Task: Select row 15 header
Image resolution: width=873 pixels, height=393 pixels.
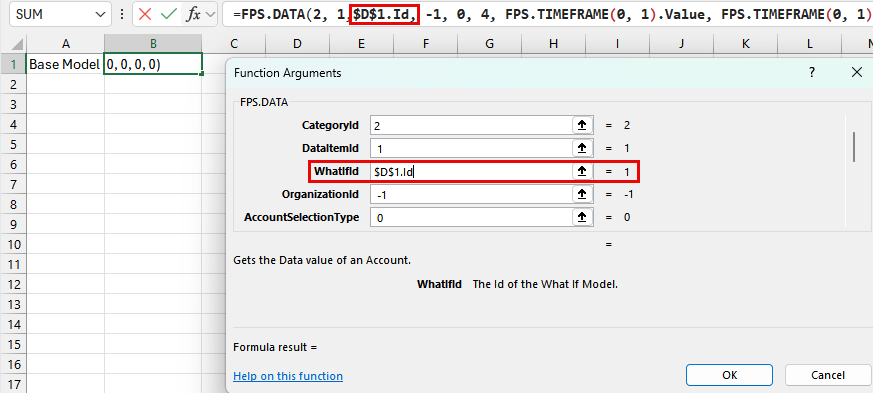Action: (x=13, y=345)
